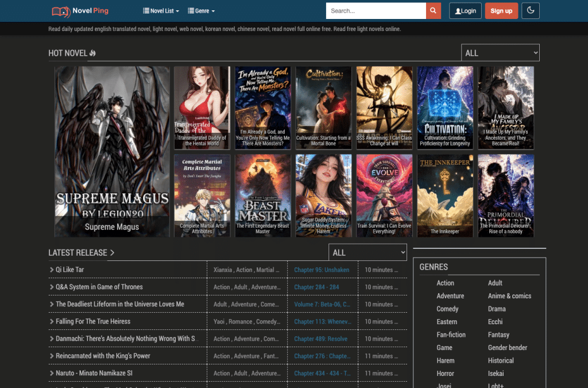The image size is (588, 388).
Task: Select the Anime & comics genre link
Action: tap(509, 296)
